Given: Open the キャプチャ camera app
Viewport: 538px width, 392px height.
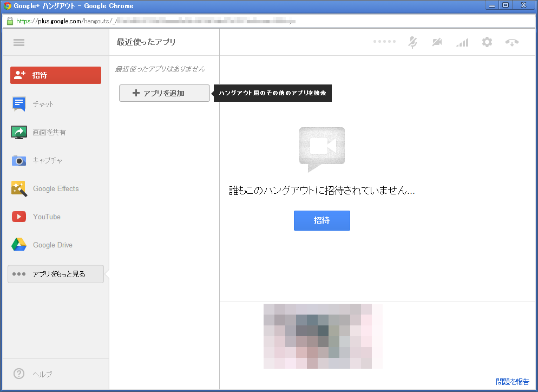Looking at the screenshot, I should tap(47, 160).
